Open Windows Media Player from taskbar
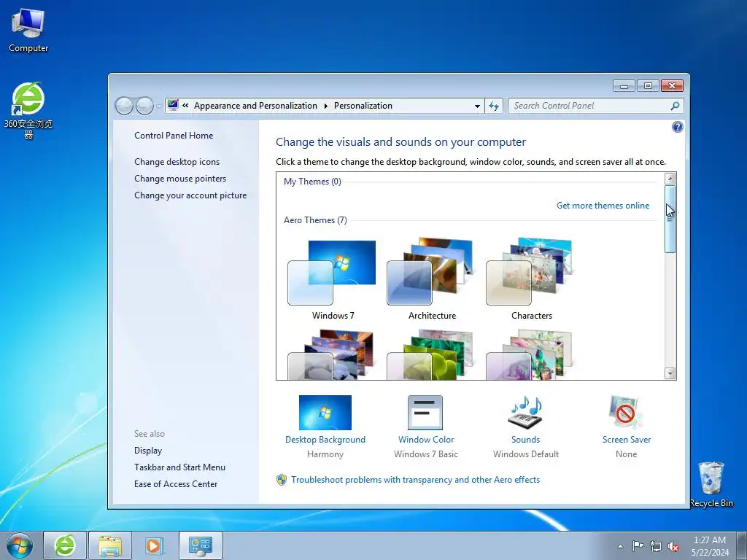747x560 pixels. 154,545
